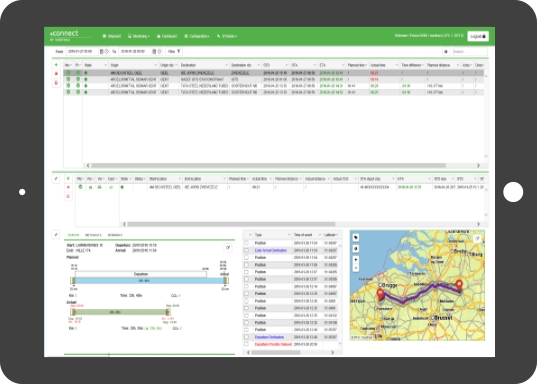Select the GEEL origin city row

click(x=274, y=73)
